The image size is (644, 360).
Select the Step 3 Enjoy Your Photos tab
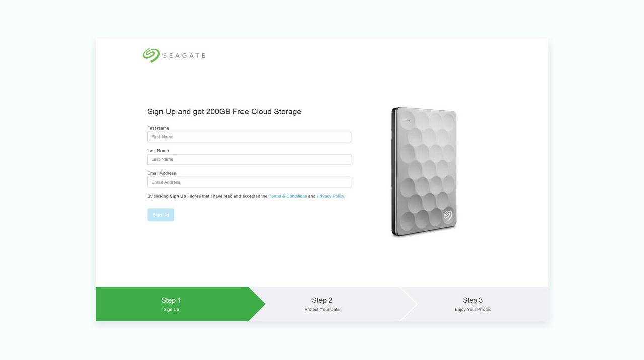click(473, 304)
